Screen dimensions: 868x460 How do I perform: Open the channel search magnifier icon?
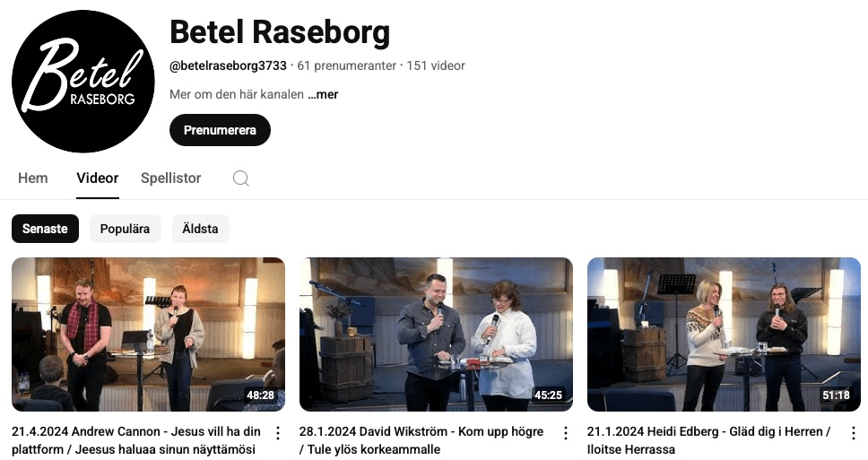click(241, 178)
